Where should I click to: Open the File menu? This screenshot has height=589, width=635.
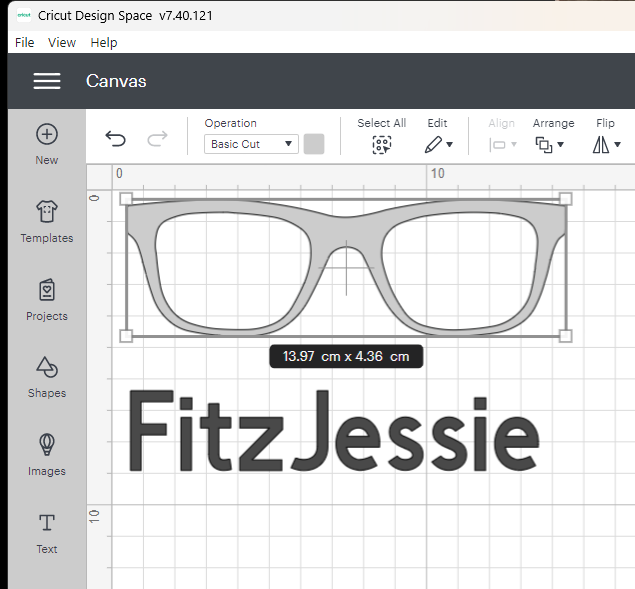click(25, 42)
